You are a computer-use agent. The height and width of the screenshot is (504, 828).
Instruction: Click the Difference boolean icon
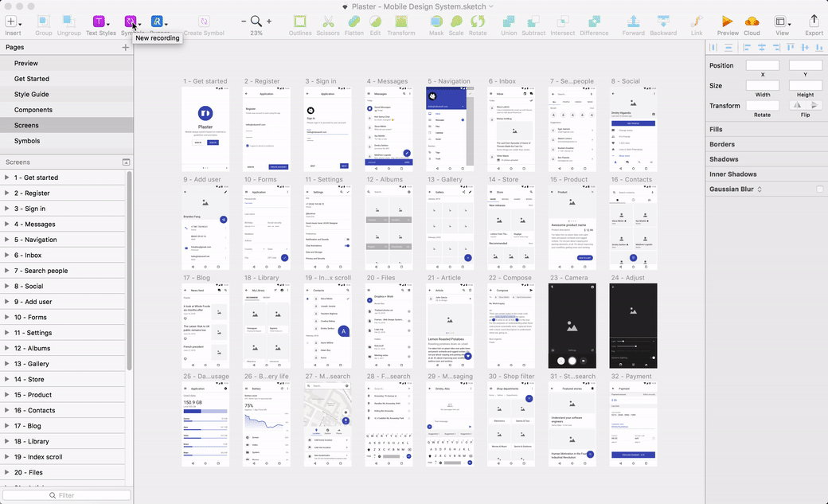pos(594,21)
